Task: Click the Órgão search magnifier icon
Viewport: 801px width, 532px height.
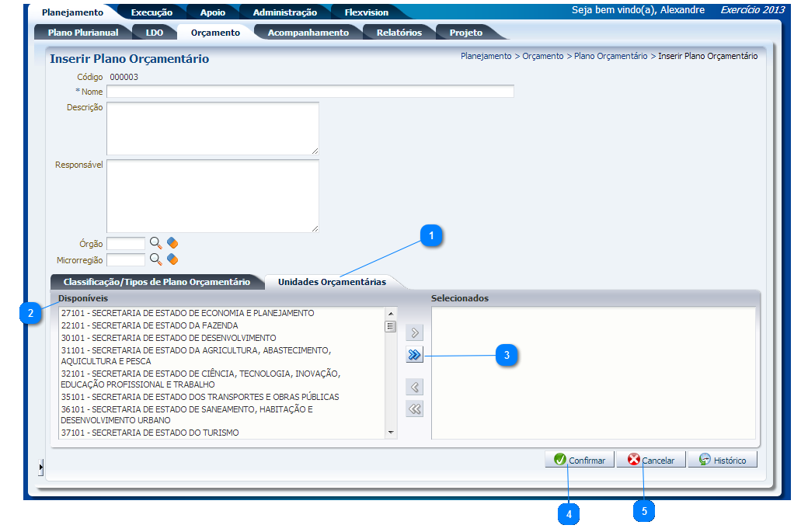Action: pyautogui.click(x=155, y=243)
